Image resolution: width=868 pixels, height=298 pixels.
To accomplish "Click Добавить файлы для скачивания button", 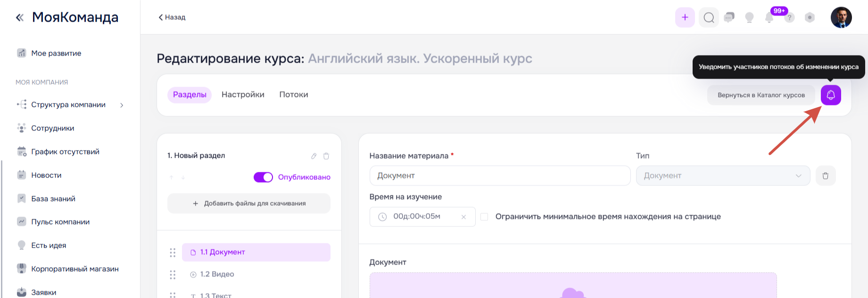I will click(249, 203).
